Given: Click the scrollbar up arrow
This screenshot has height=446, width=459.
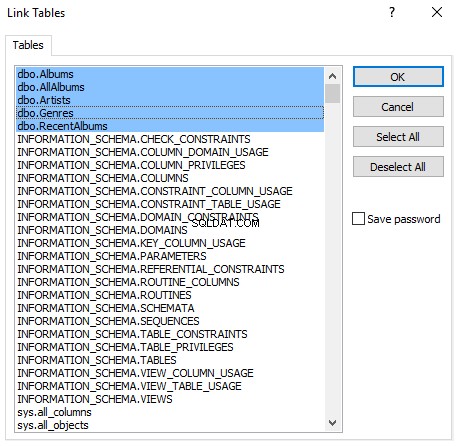Looking at the screenshot, I should point(332,76).
